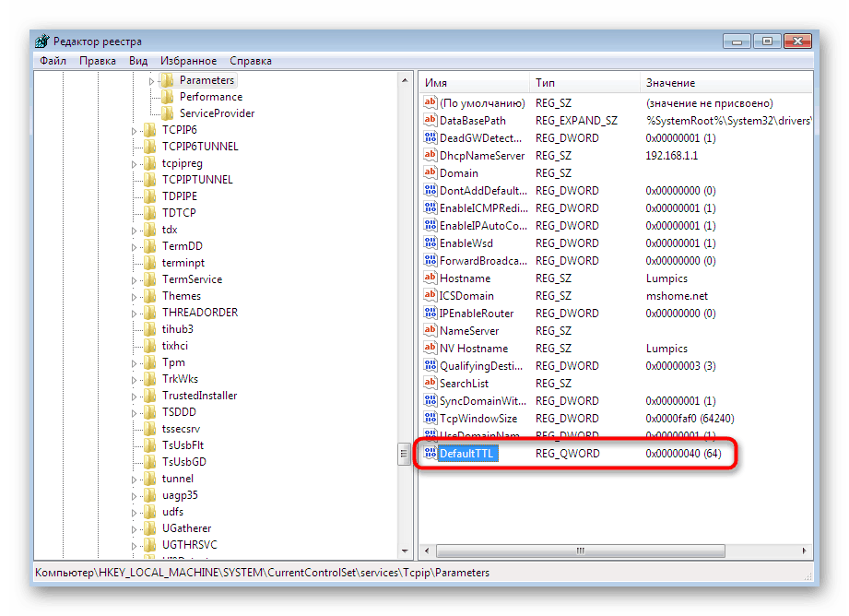Image resolution: width=849 pixels, height=616 pixels.
Task: Click the ICSDomain string icon
Action: (430, 295)
